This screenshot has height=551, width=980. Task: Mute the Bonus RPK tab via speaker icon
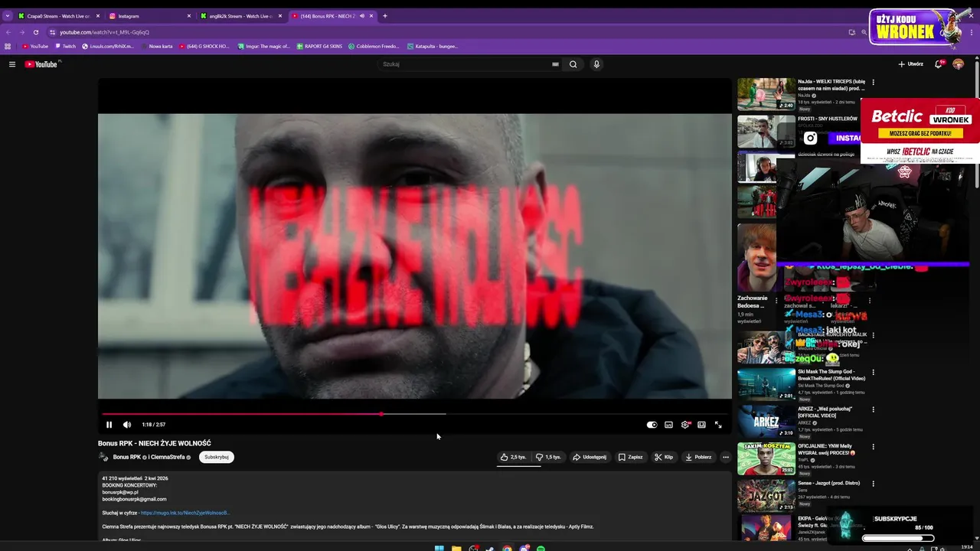click(362, 16)
